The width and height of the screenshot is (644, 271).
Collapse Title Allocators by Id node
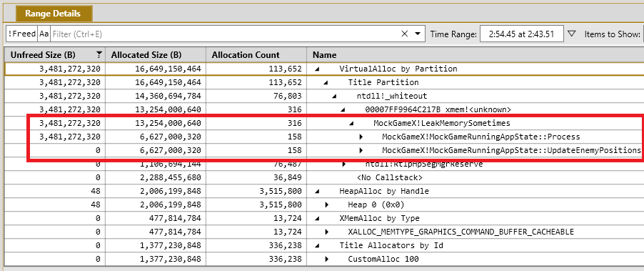(317, 245)
